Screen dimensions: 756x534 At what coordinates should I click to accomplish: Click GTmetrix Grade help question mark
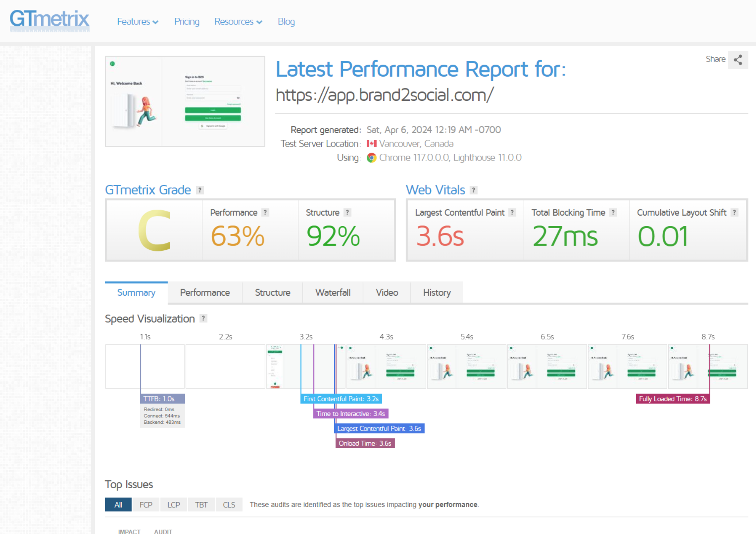coord(200,190)
